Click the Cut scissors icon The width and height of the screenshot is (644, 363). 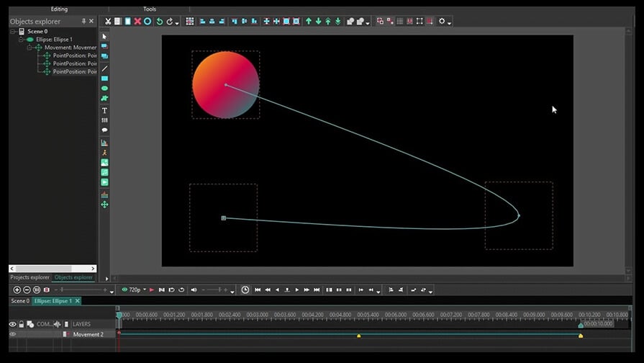[108, 22]
